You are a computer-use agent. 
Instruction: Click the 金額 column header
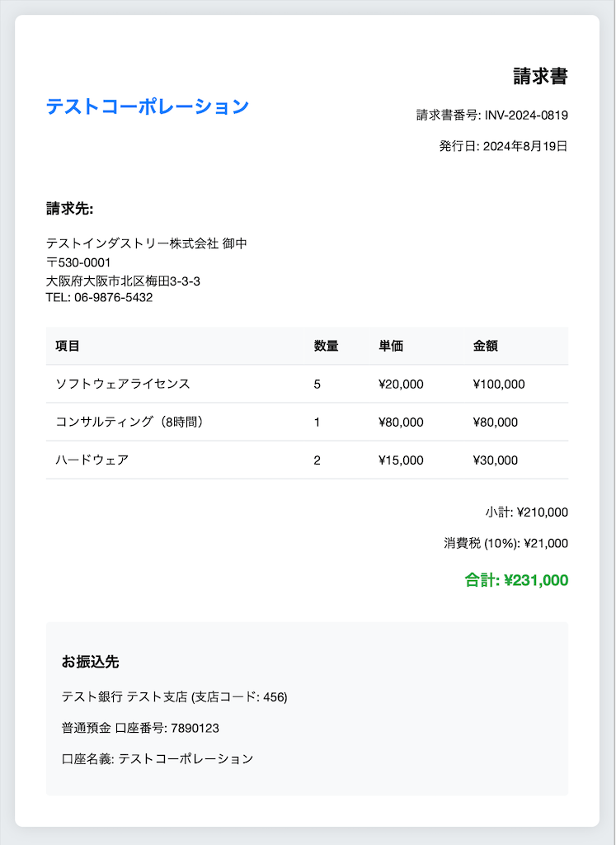(486, 346)
